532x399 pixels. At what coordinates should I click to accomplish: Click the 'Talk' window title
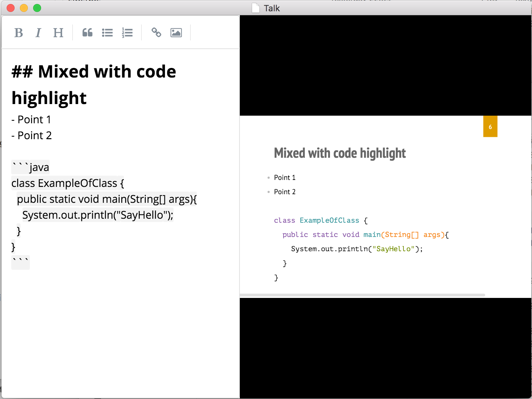pos(272,8)
